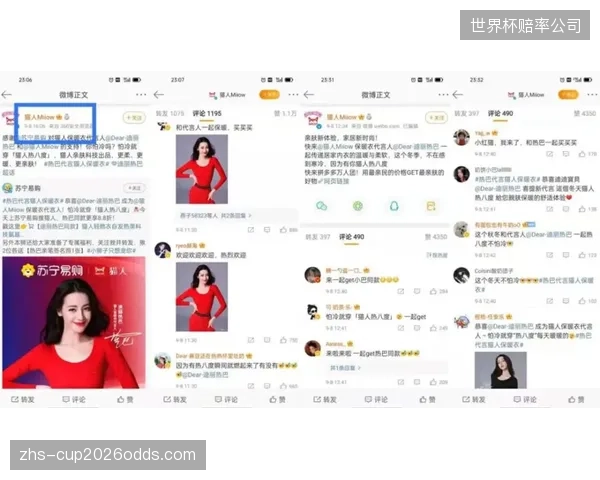Open more options in the 23:51 screen
This screenshot has height=480, width=600.
(443, 95)
